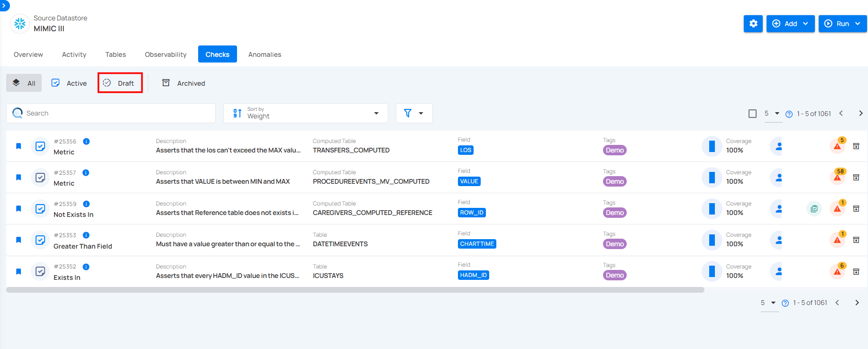The width and height of the screenshot is (868, 349).
Task: Click bookmark icon on check #25359
Action: pyautogui.click(x=18, y=208)
